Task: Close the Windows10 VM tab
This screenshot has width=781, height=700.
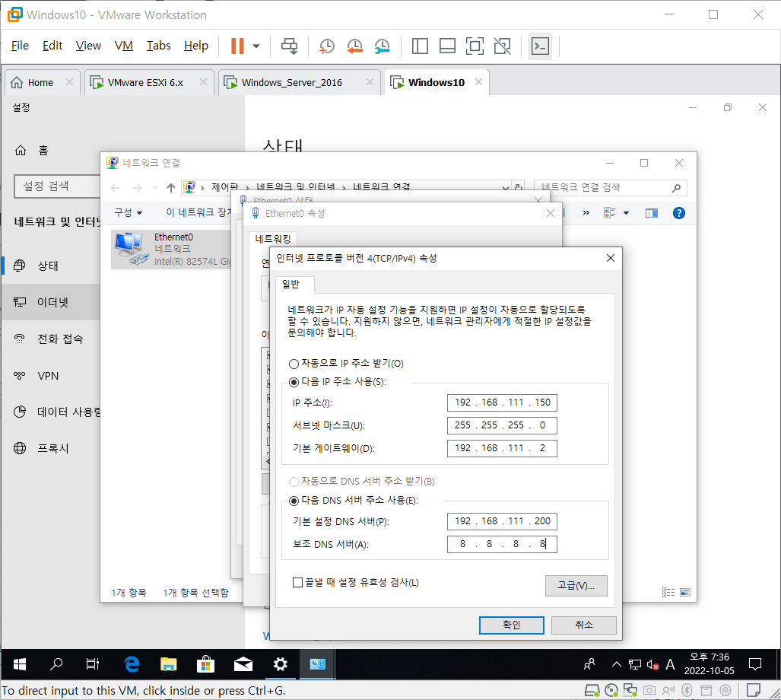Action: tap(478, 81)
